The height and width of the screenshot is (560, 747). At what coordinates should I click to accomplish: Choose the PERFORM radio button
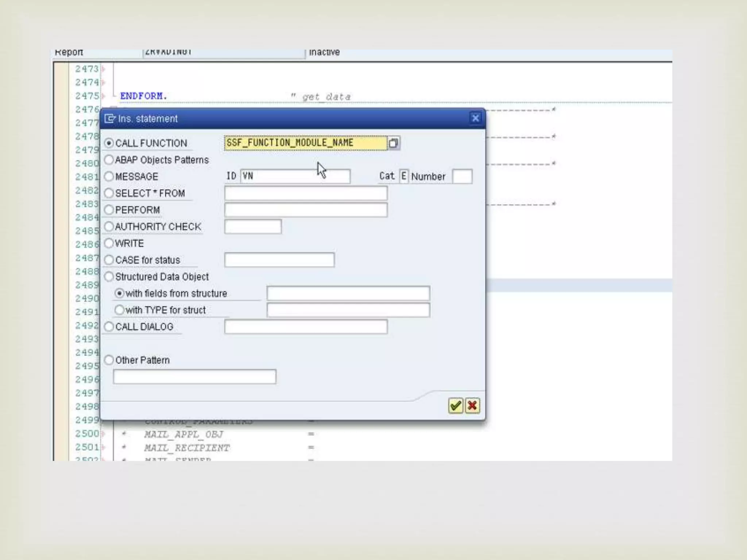[x=109, y=210]
